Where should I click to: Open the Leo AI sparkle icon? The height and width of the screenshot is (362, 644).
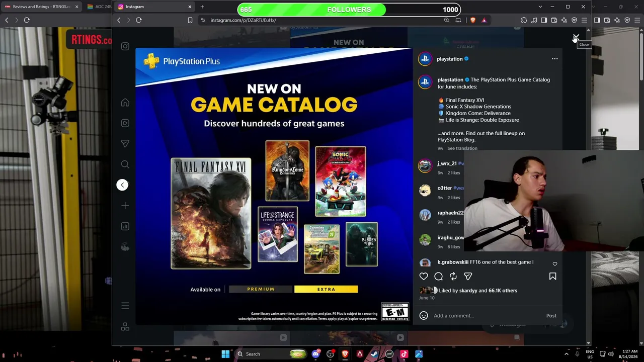[x=564, y=20]
